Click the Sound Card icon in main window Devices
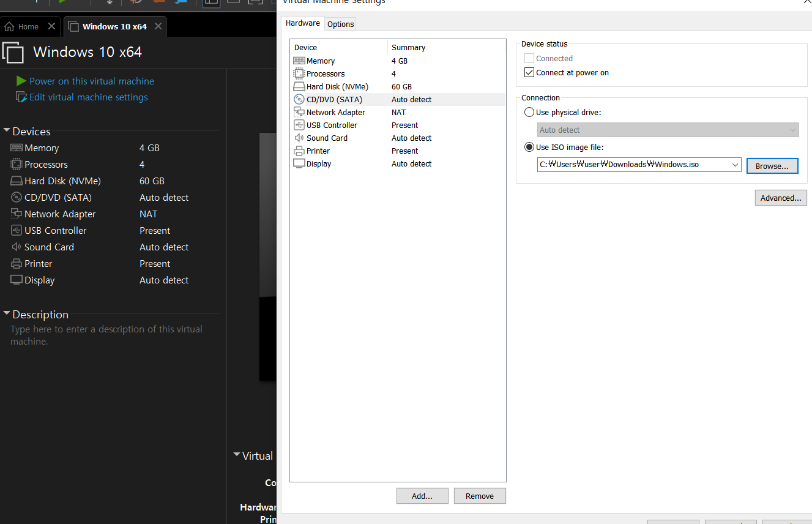This screenshot has height=524, width=812. [x=17, y=247]
